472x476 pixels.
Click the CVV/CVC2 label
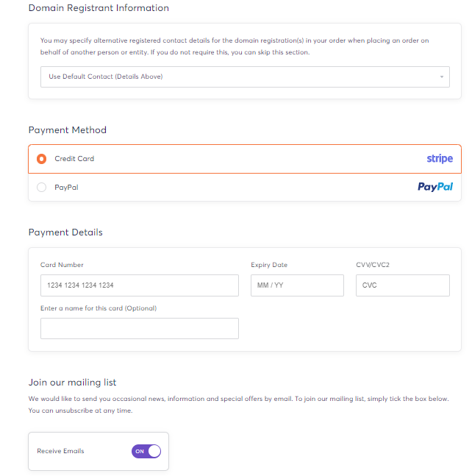click(x=373, y=265)
